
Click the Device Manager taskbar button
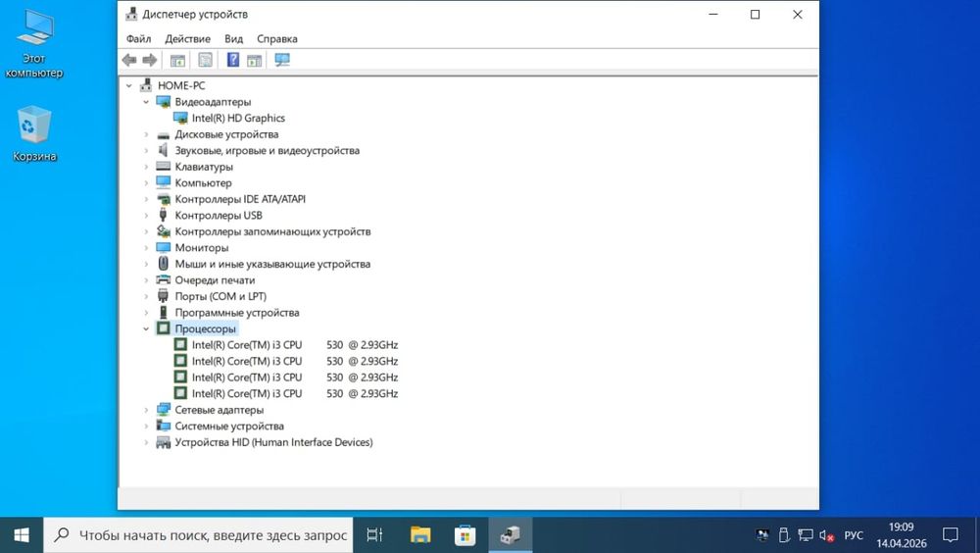pyautogui.click(x=510, y=534)
